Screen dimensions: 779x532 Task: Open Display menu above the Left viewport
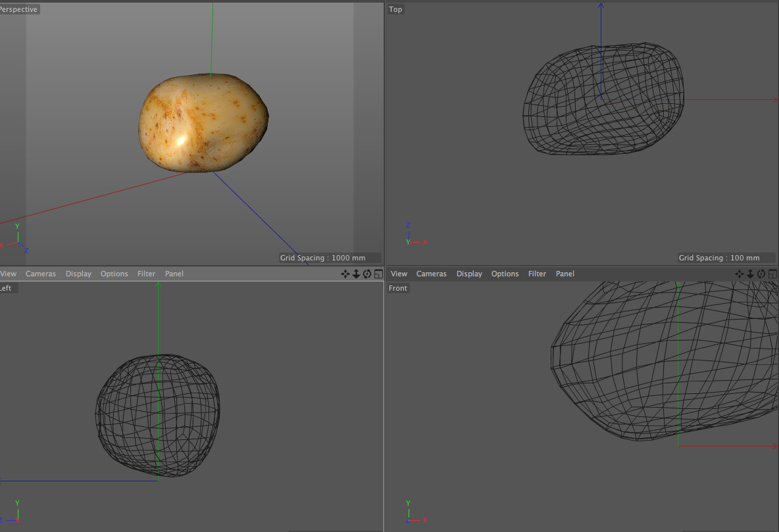pos(78,274)
